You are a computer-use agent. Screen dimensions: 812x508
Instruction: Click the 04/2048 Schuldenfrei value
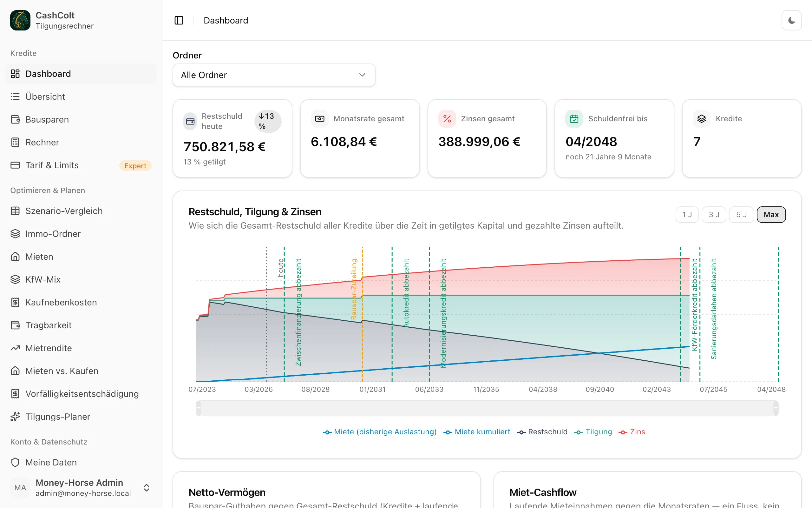point(591,142)
